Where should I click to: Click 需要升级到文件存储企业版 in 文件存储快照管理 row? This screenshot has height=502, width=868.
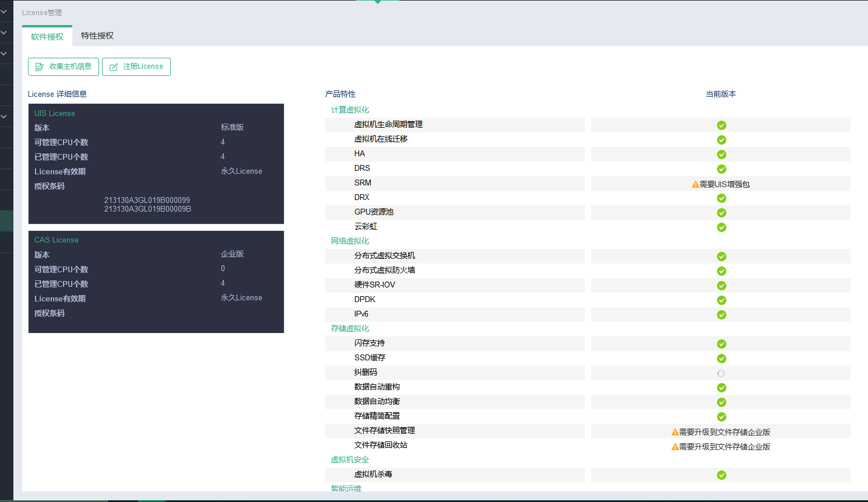(x=725, y=432)
